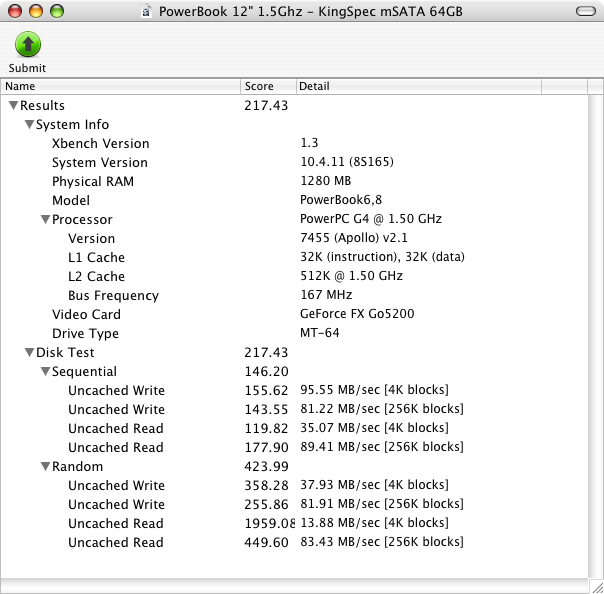Click score 143.55
604x594 pixels.
[x=266, y=409]
